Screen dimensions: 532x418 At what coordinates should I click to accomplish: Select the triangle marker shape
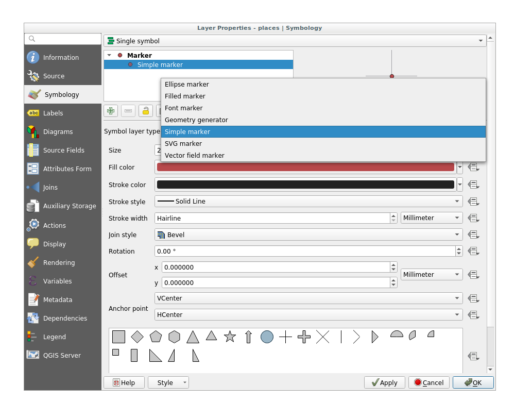pyautogui.click(x=193, y=337)
